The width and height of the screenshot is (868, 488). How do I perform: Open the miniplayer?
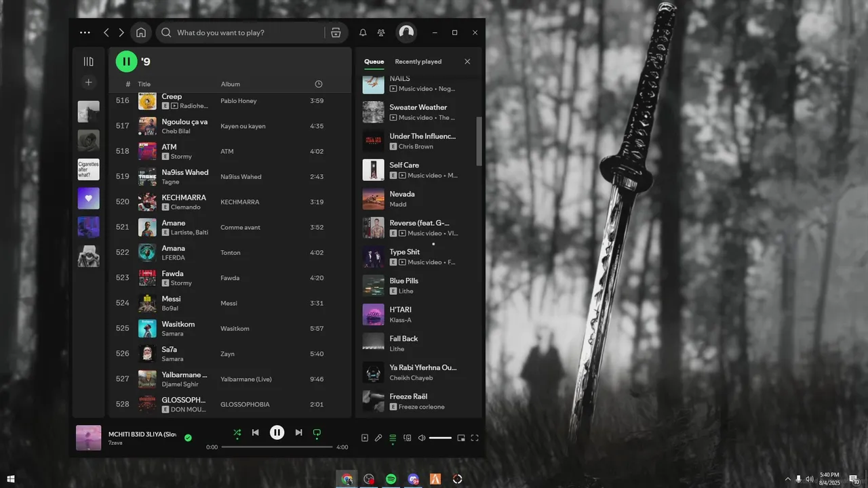click(461, 438)
